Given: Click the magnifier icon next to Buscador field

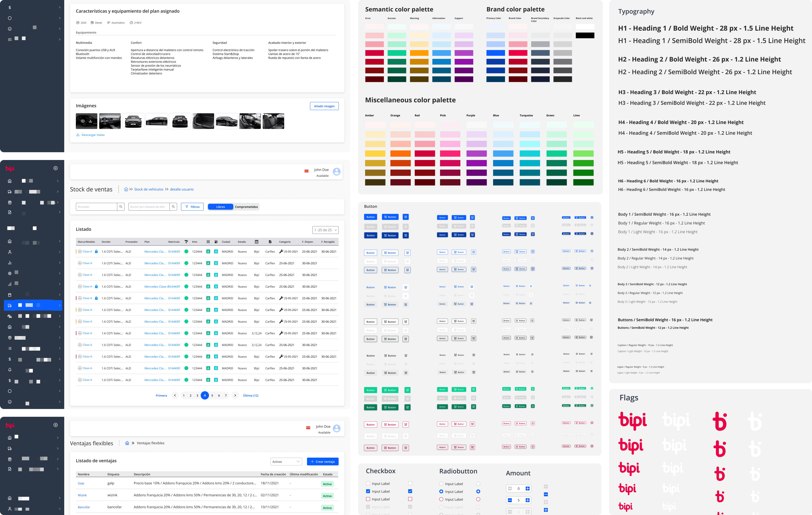Looking at the screenshot, I should [x=121, y=207].
